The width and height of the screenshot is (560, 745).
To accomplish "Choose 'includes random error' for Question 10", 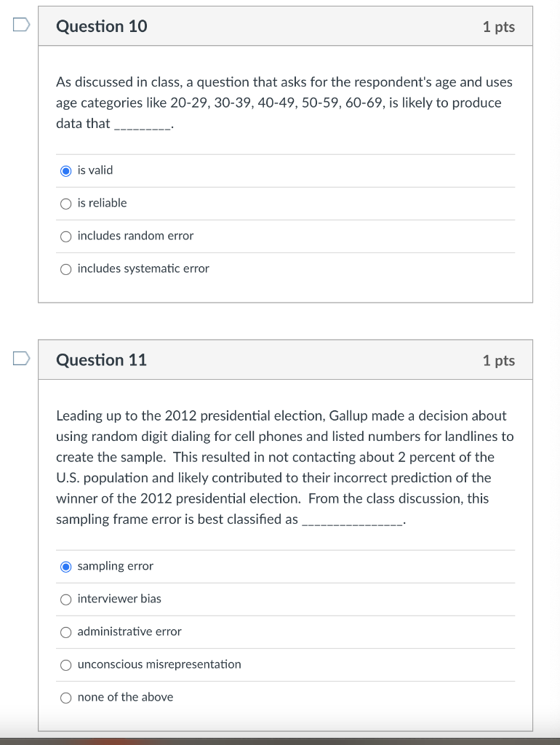I will [66, 236].
